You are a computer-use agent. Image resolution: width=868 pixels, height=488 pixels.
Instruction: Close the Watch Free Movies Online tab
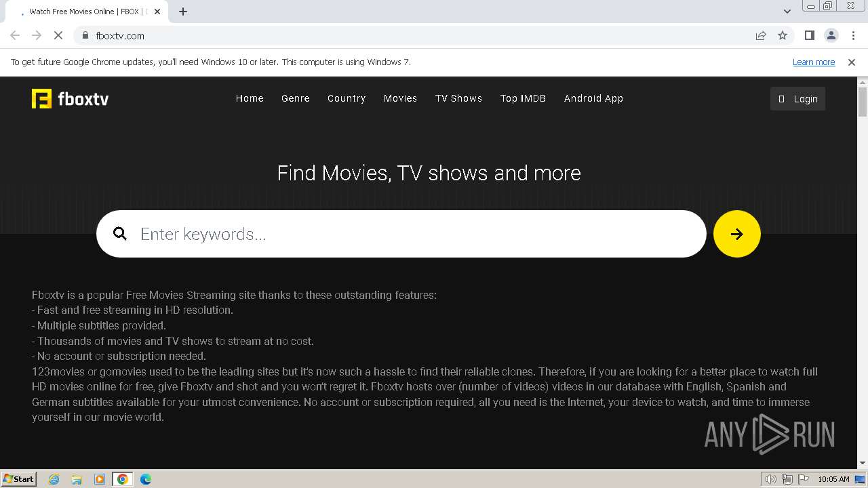click(157, 12)
